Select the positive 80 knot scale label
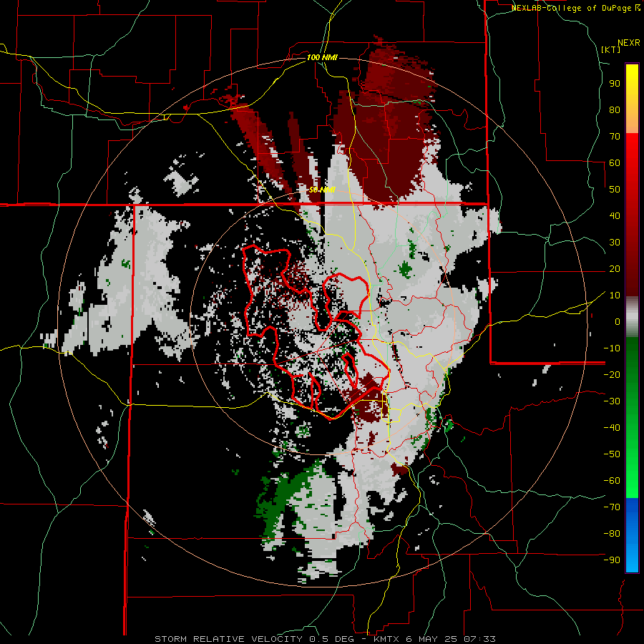 click(x=615, y=109)
